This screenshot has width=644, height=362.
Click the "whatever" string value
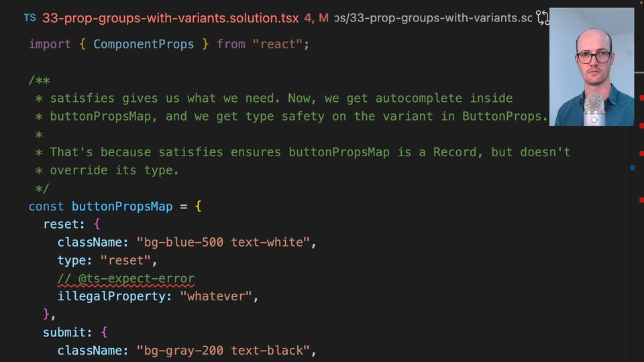point(219,296)
